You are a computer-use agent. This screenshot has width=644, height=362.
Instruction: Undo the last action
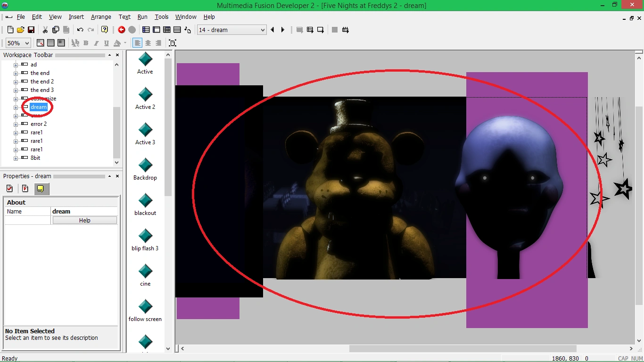point(80,30)
